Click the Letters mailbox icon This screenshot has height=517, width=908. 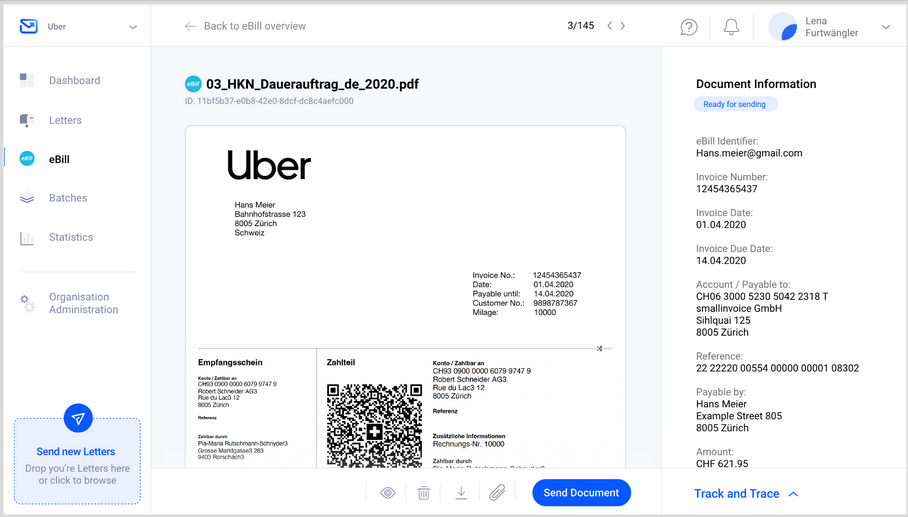coord(27,120)
